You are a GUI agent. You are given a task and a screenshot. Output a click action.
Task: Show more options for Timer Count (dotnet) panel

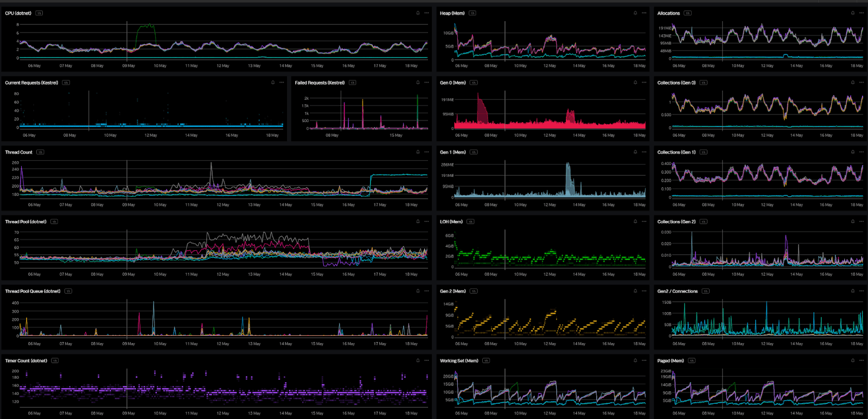pos(426,360)
